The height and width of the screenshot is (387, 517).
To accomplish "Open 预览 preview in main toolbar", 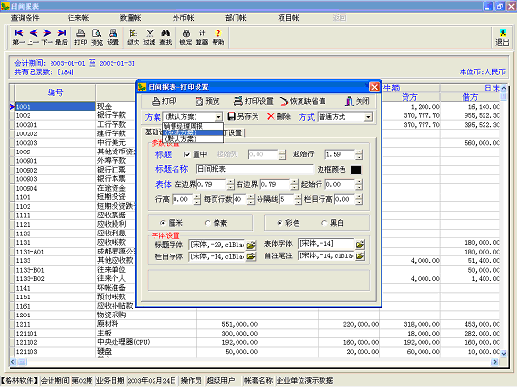I will tap(97, 37).
